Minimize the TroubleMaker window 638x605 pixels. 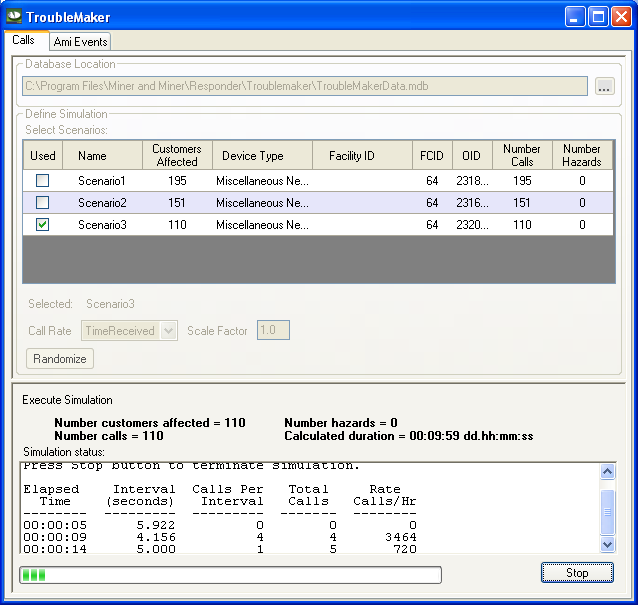pyautogui.click(x=574, y=16)
